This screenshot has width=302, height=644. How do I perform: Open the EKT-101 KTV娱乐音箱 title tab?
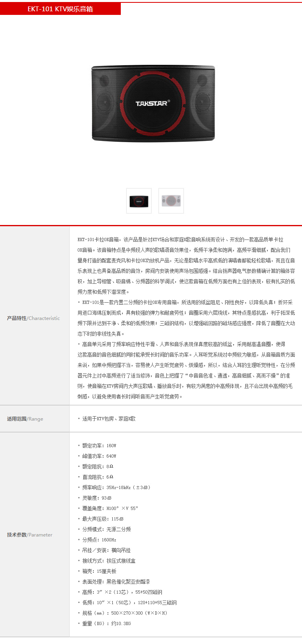tap(60, 9)
